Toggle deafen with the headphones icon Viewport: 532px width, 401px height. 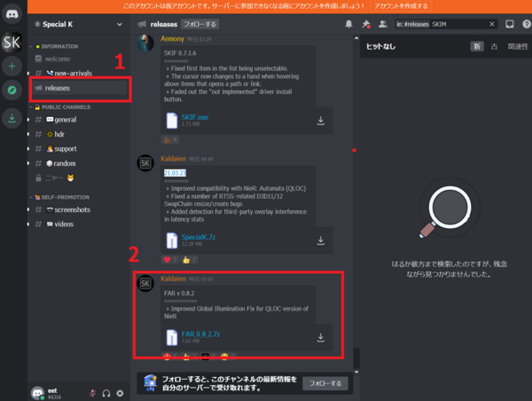pyautogui.click(x=106, y=393)
